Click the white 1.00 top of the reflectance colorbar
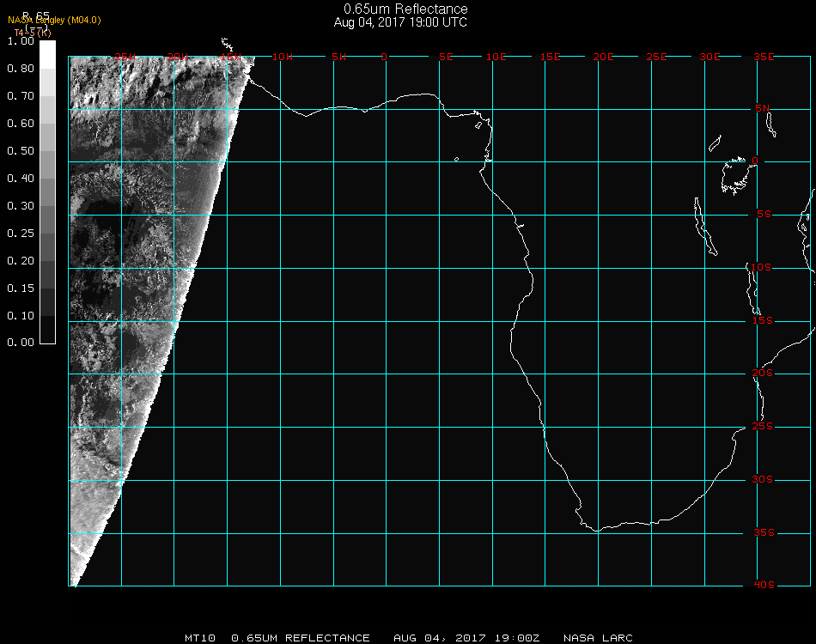Screen dimensions: 816x644 pos(47,45)
